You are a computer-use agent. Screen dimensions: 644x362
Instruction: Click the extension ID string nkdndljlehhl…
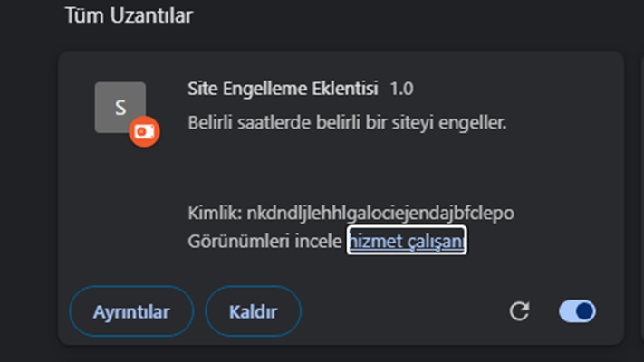(380, 213)
